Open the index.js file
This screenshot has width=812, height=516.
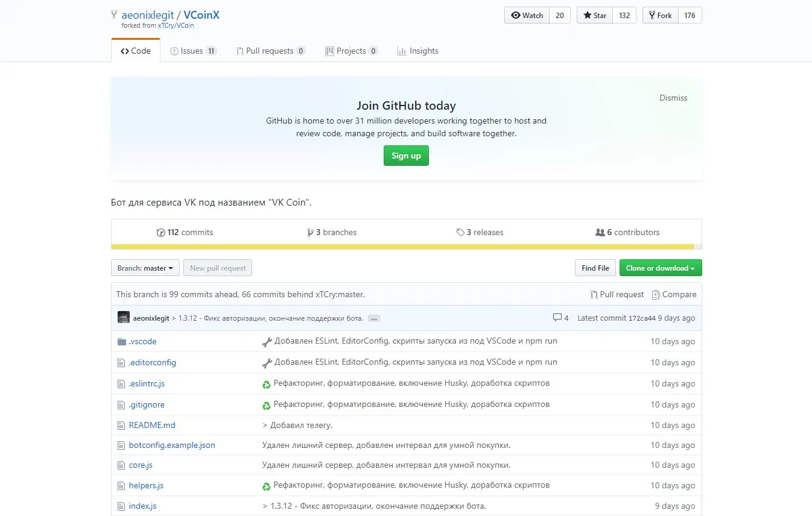143,506
